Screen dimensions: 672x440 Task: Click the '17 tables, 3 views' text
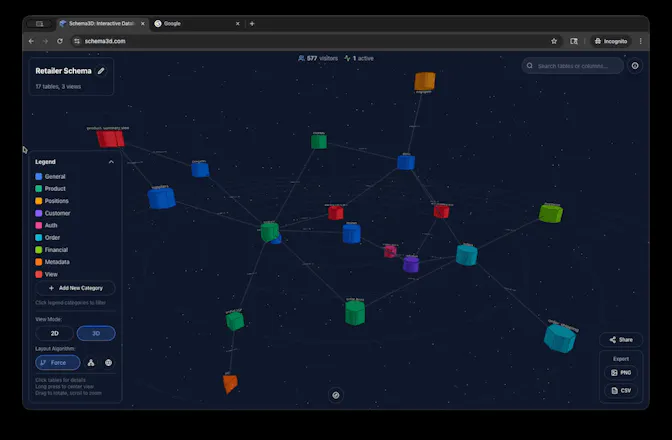click(x=58, y=87)
